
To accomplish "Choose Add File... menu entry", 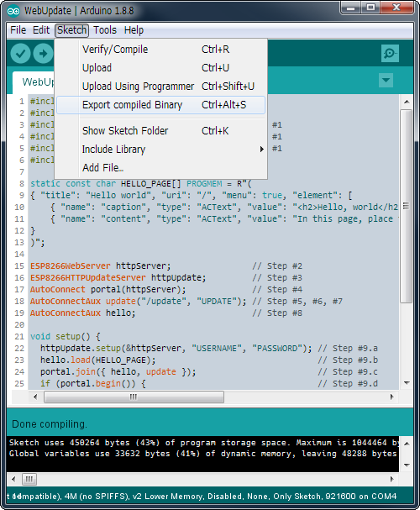I will click(161, 168).
